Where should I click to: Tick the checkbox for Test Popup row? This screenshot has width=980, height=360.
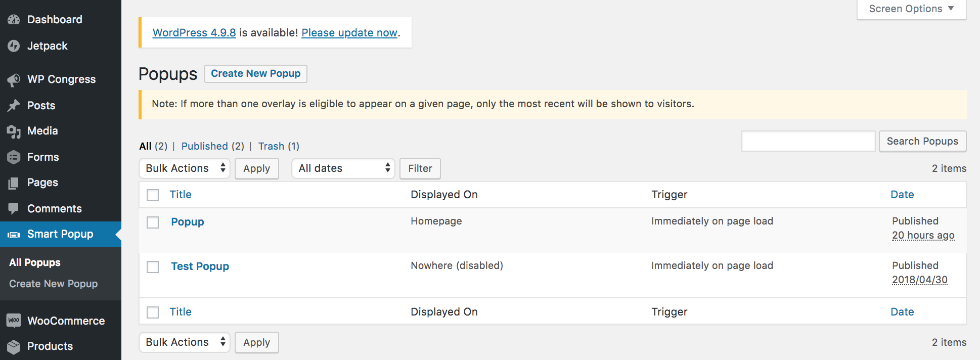click(153, 267)
